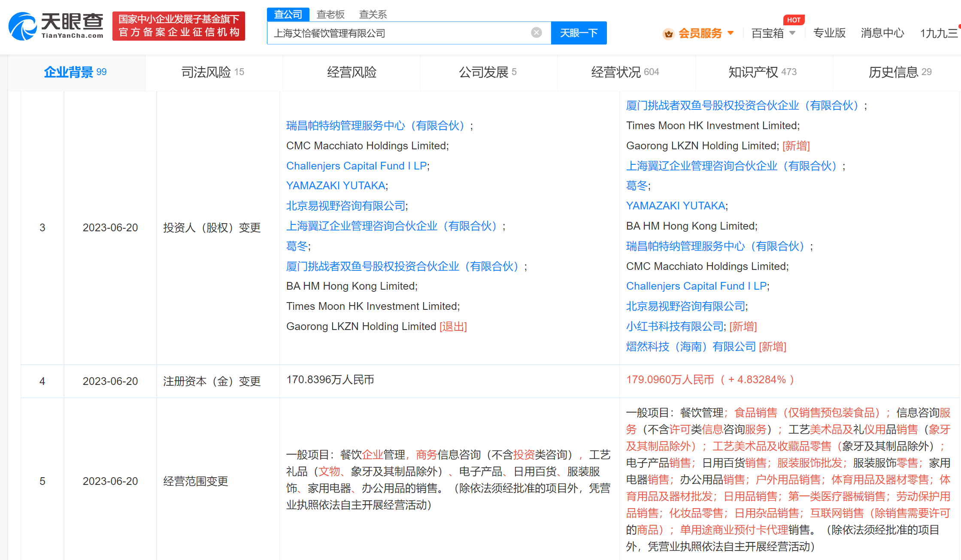The height and width of the screenshot is (560, 961).
Task: Click Gaorong LKZN Holding Limited [退出] entry
Action: (x=376, y=327)
